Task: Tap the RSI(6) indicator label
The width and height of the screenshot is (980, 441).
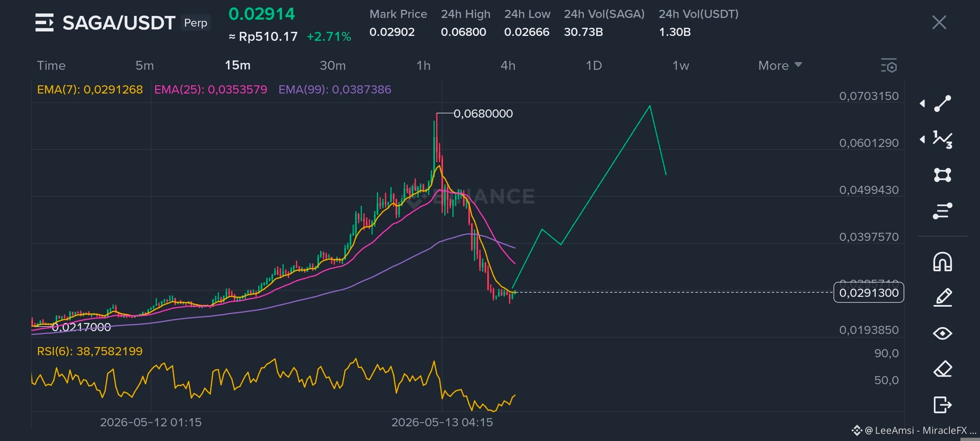Action: (90, 351)
